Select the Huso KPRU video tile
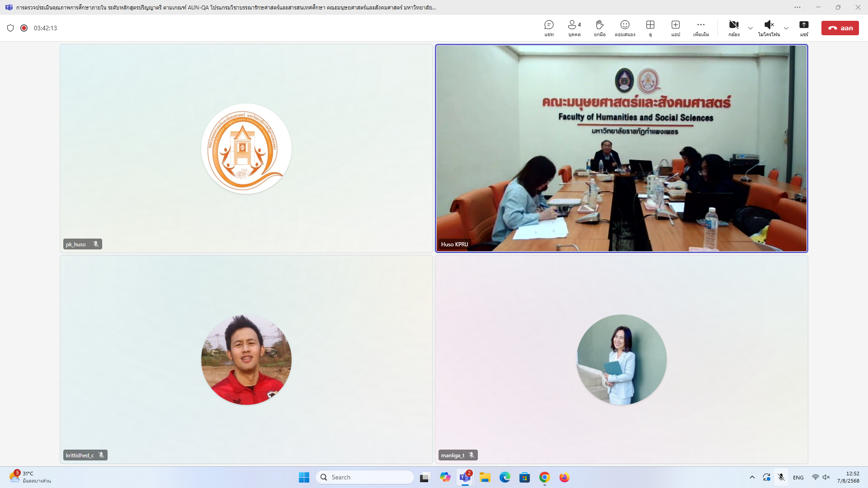 click(x=621, y=148)
